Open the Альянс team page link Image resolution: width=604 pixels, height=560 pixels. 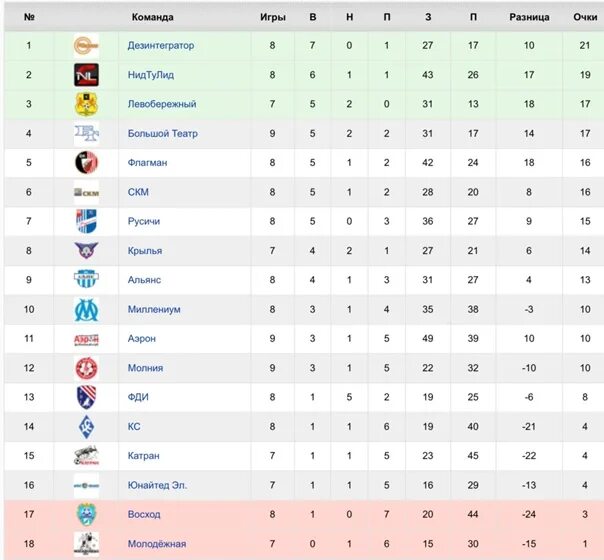(144, 280)
